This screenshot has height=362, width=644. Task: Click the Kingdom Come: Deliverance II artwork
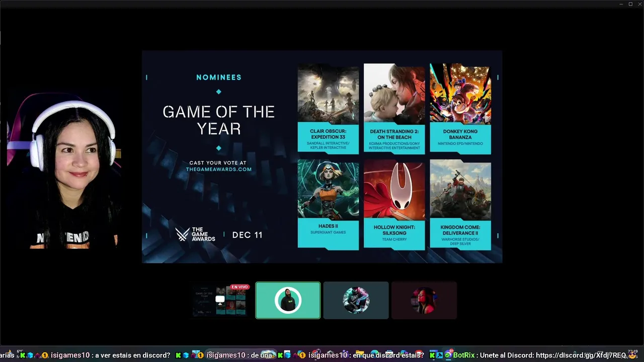[460, 190]
